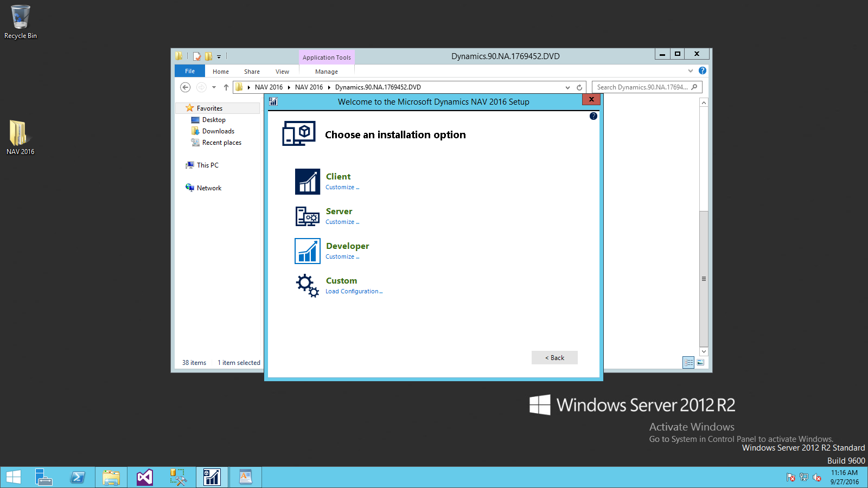868x488 pixels.
Task: Open the File menu tab
Action: click(189, 71)
